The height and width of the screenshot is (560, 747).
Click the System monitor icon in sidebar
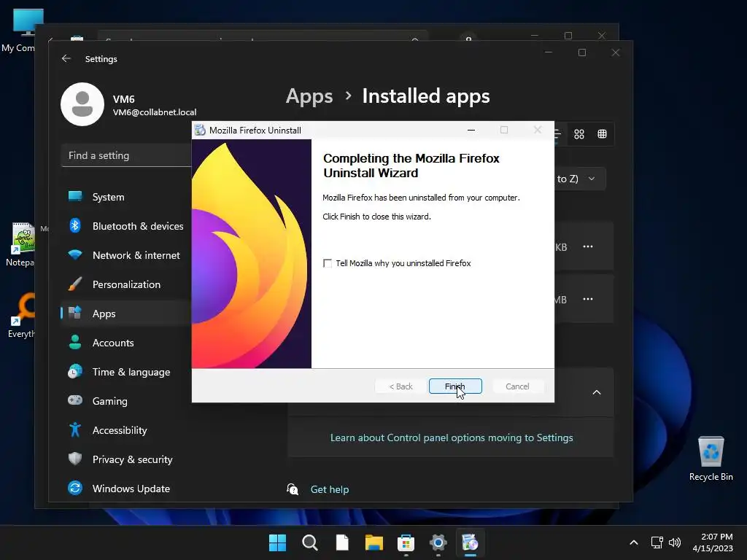[x=75, y=196]
